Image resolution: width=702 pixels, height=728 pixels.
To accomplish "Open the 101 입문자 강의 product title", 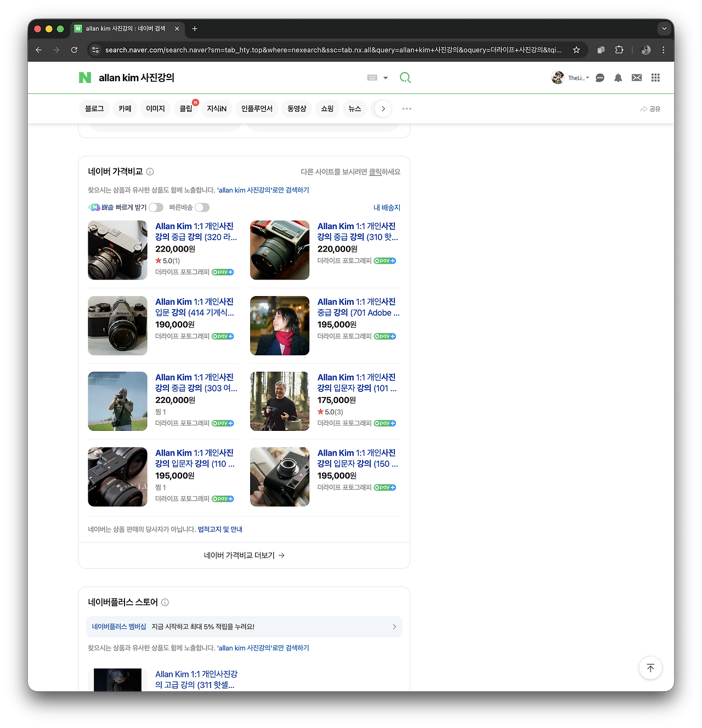I will pyautogui.click(x=357, y=383).
